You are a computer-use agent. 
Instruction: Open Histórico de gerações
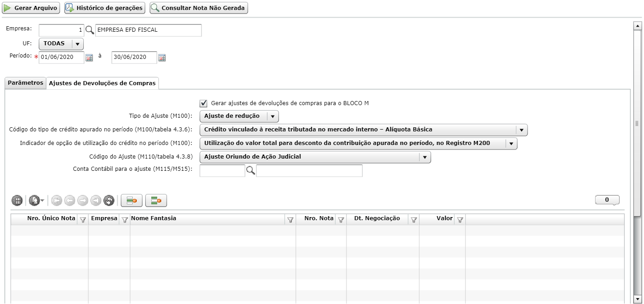(105, 8)
